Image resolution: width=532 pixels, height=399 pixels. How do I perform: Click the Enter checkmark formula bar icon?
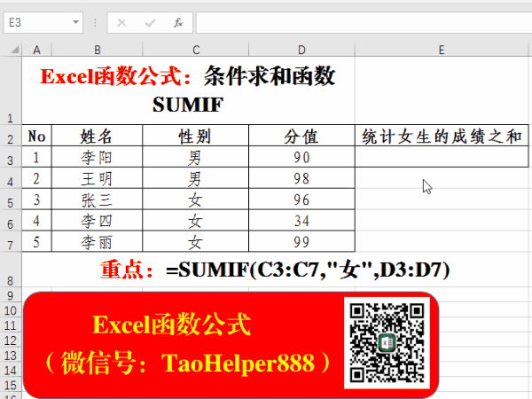150,23
